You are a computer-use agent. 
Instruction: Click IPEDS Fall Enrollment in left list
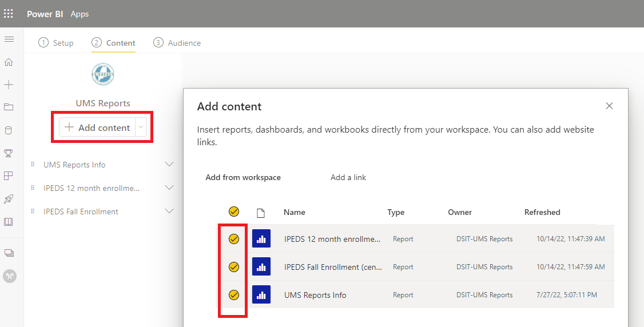click(x=81, y=212)
